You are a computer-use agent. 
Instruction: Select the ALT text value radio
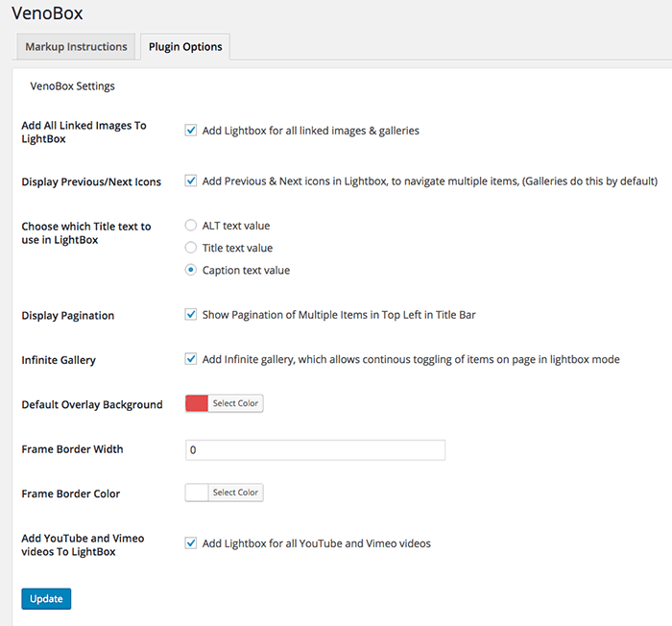[x=191, y=226]
